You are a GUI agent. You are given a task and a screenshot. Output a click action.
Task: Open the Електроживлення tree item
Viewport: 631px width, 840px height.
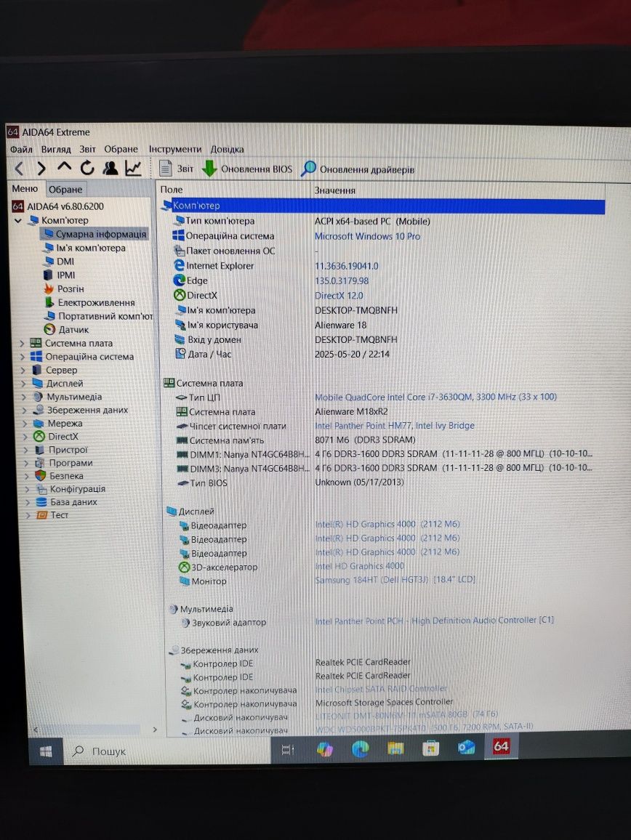89,302
